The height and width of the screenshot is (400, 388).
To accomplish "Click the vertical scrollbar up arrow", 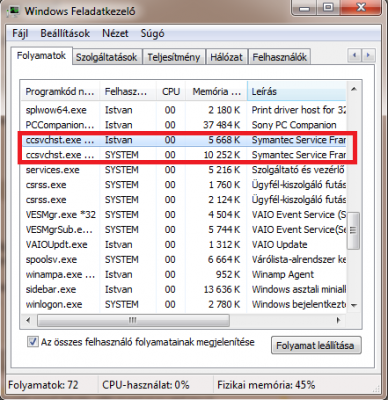I will [354, 89].
